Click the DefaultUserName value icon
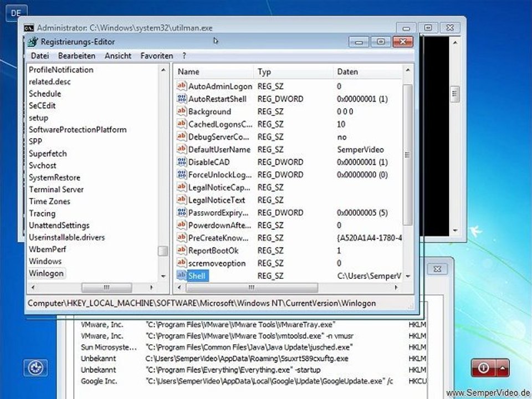Viewport: 532px width, 399px height. click(x=182, y=149)
